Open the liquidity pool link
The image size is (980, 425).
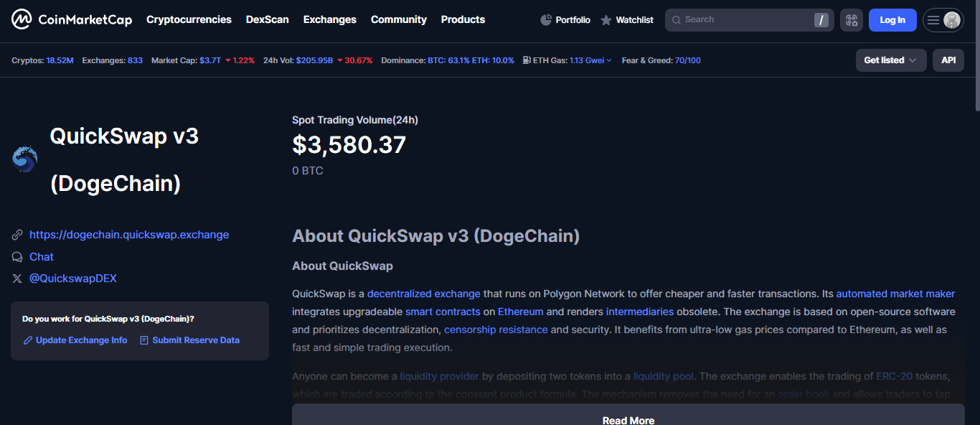[x=664, y=376]
